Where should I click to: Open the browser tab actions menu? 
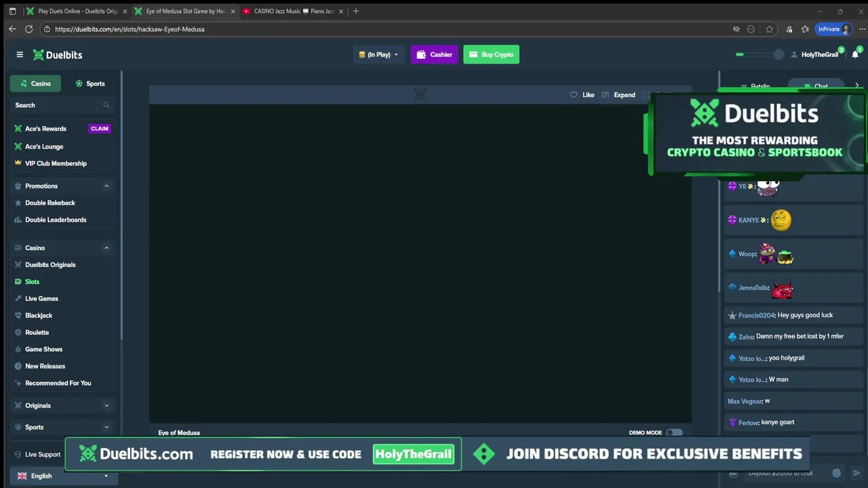[x=12, y=12]
